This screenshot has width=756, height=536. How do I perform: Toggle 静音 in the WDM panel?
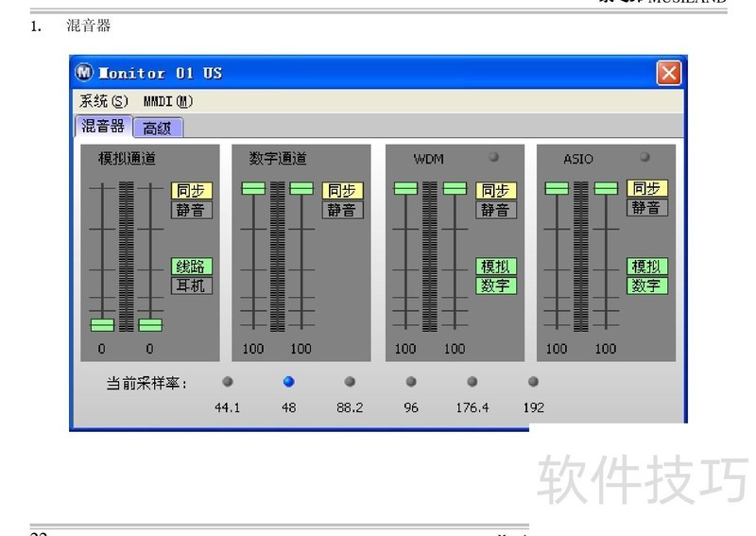(x=496, y=210)
